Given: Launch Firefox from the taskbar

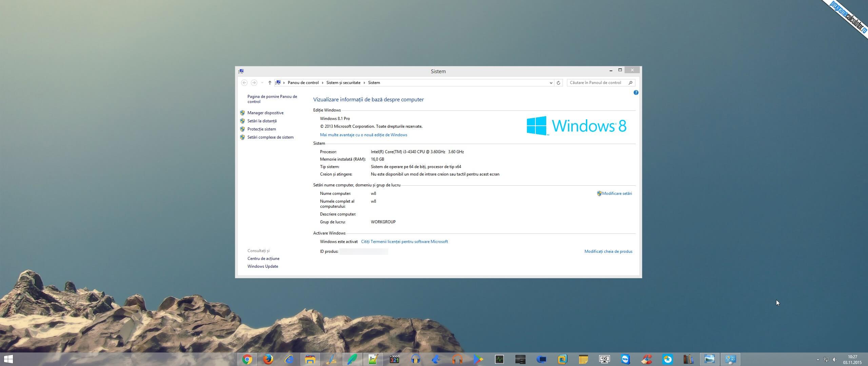Looking at the screenshot, I should coord(268,359).
